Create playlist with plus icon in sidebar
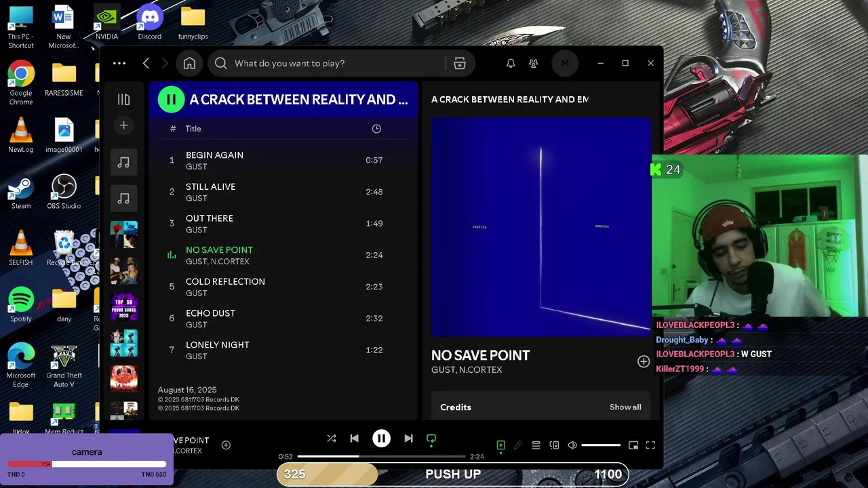The image size is (868, 488). 123,125
